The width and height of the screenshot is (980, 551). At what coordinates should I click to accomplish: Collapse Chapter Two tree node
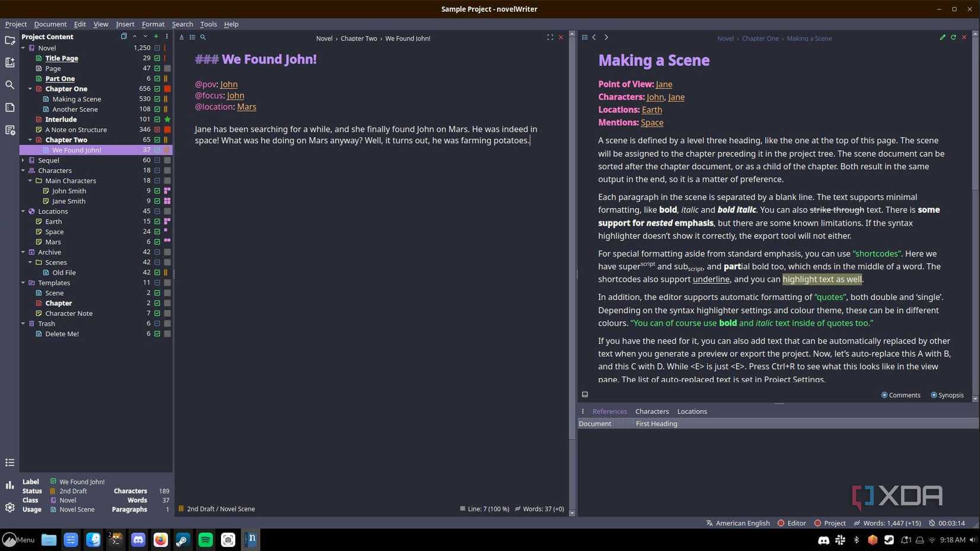[x=30, y=140]
